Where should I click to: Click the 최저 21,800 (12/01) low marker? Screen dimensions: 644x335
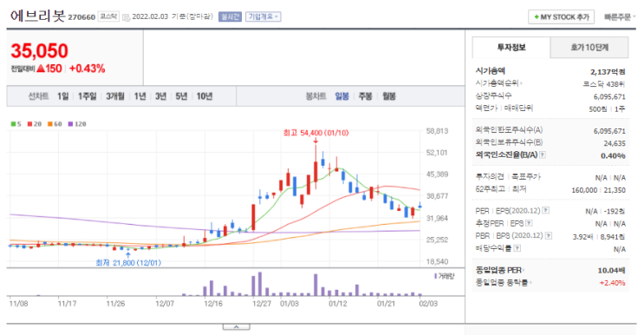(x=128, y=263)
